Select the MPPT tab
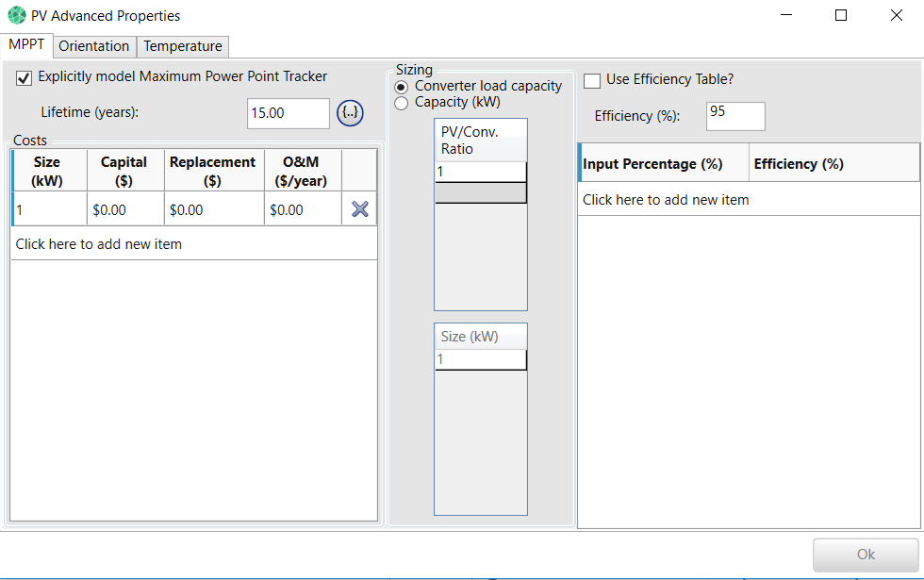Screen dimensions: 924x580 tap(26, 45)
